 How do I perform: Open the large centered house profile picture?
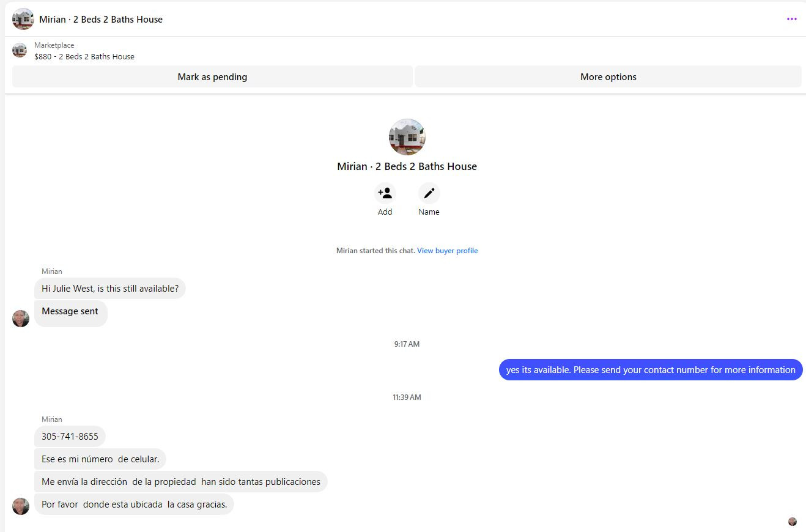point(407,137)
